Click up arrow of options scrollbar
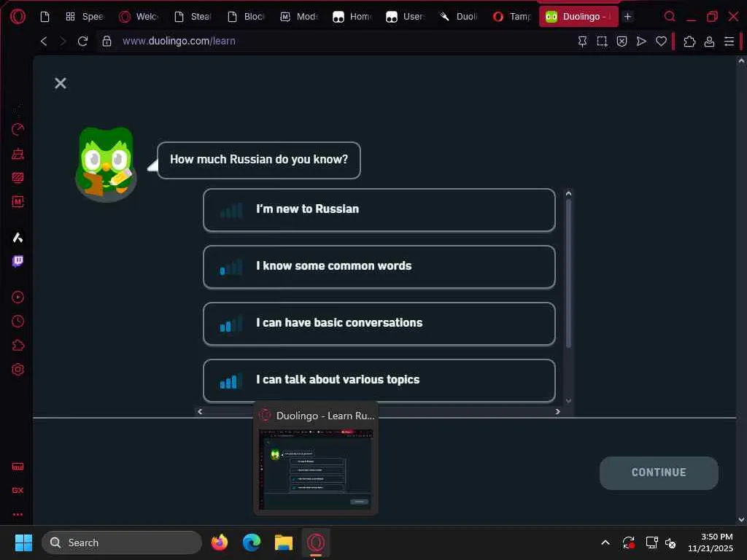747x560 pixels. pyautogui.click(x=568, y=194)
